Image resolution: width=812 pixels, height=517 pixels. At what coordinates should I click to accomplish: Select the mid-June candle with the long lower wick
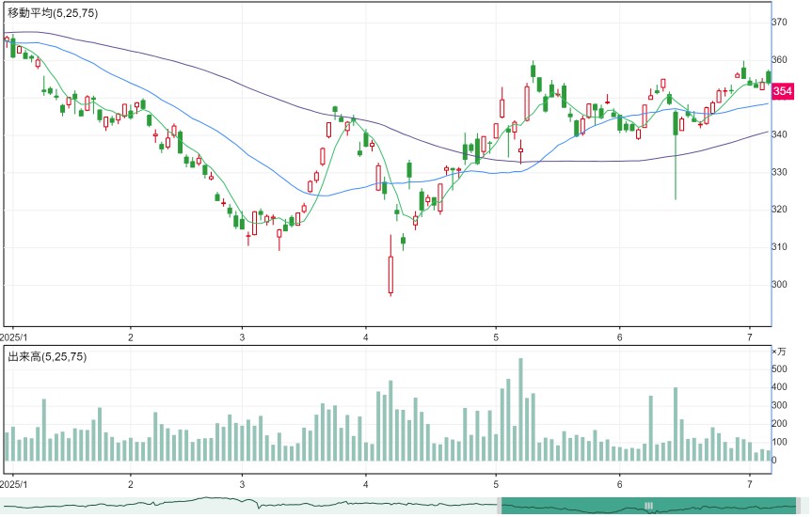676,155
